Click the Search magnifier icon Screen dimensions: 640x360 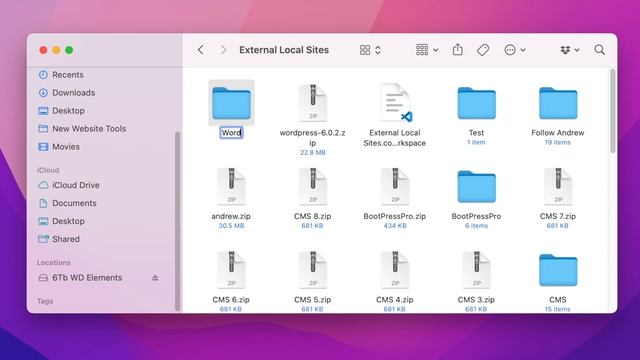coord(599,50)
